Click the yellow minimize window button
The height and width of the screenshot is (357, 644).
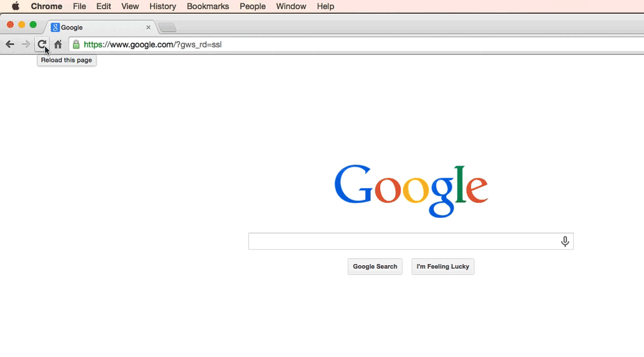(x=22, y=25)
